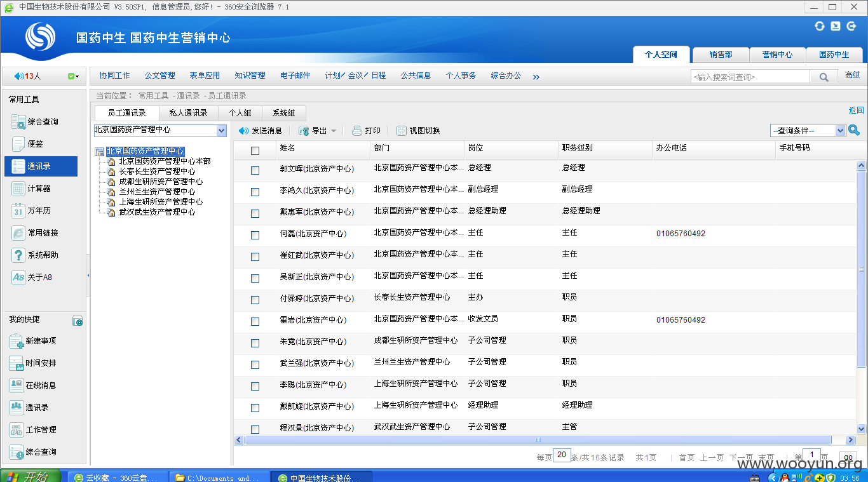Image resolution: width=868 pixels, height=482 pixels.
Task: Open 协同工作 menu
Action: 114,76
